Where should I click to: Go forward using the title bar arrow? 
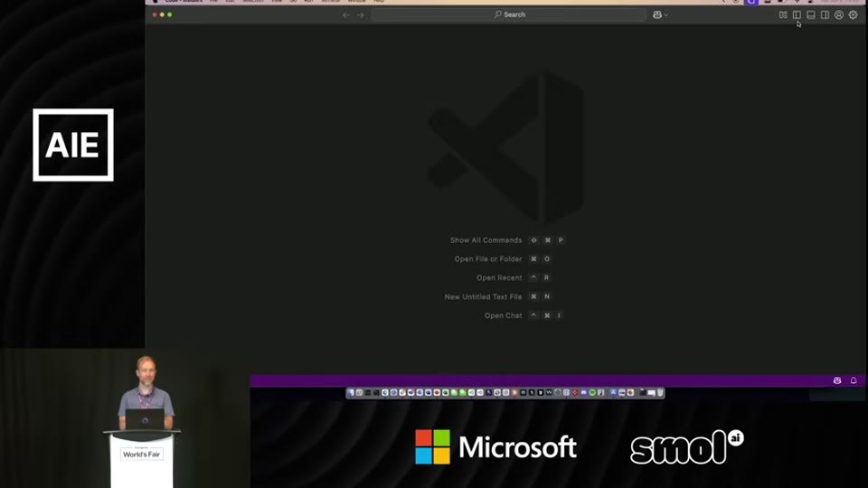tap(361, 15)
